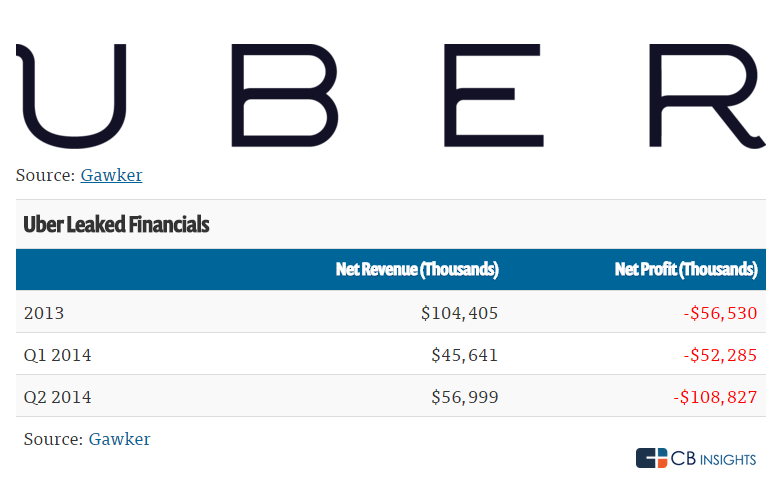
Task: Select the 2013 row label
Action: click(x=44, y=313)
